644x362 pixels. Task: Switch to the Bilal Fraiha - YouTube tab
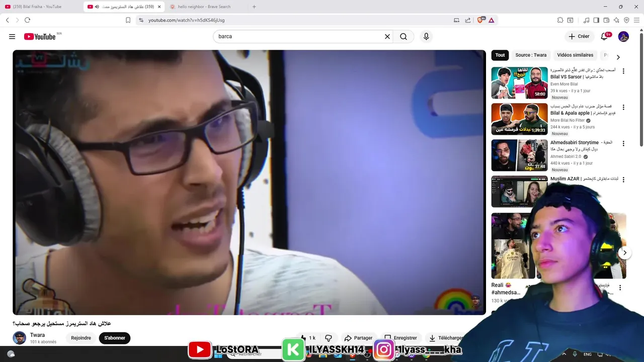pyautogui.click(x=42, y=7)
